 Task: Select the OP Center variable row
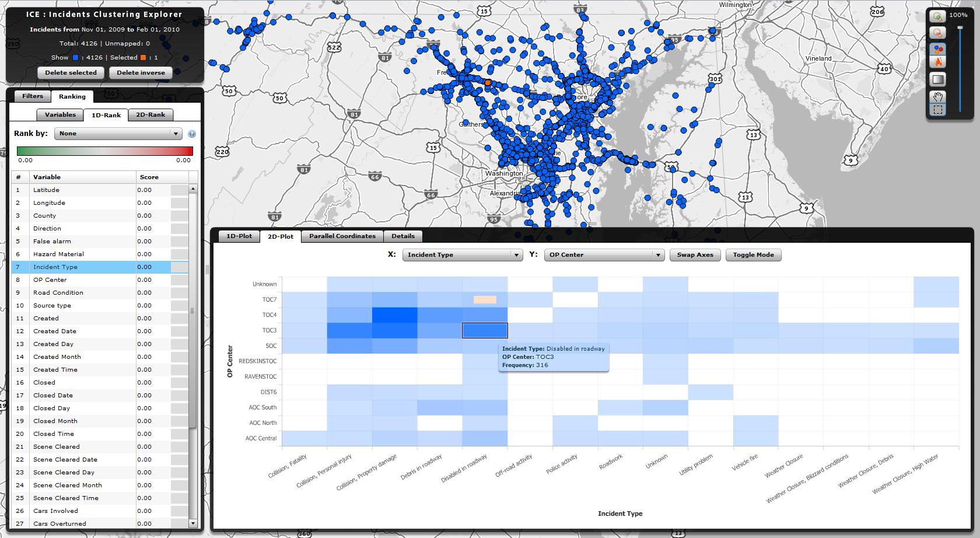(100, 280)
